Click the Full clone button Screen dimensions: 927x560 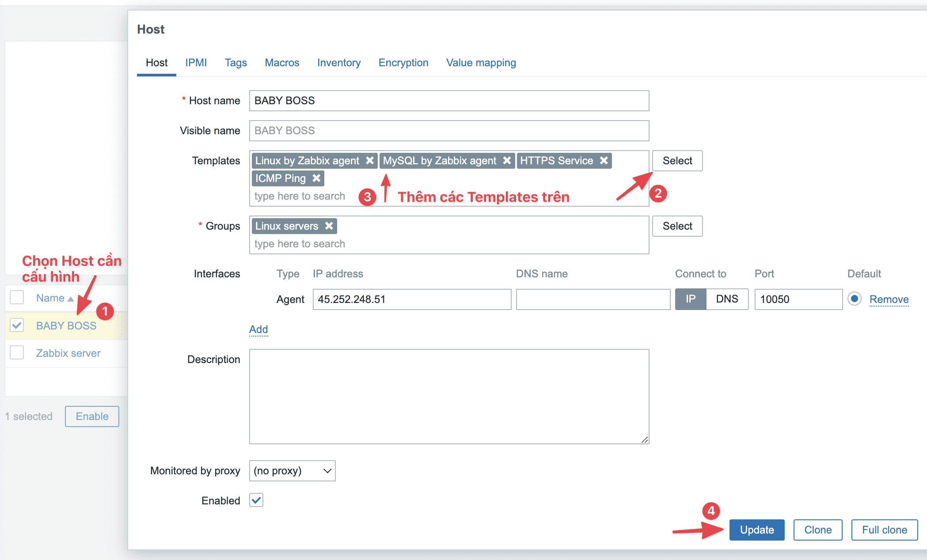(885, 530)
